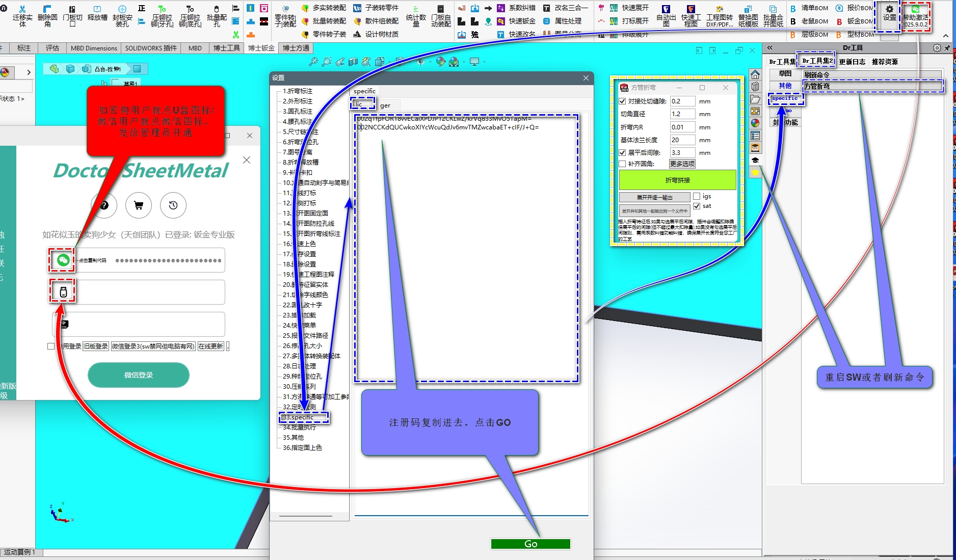Image resolution: width=956 pixels, height=560 pixels.
Task: Expand the left panel tab arrow
Action: 29,72
